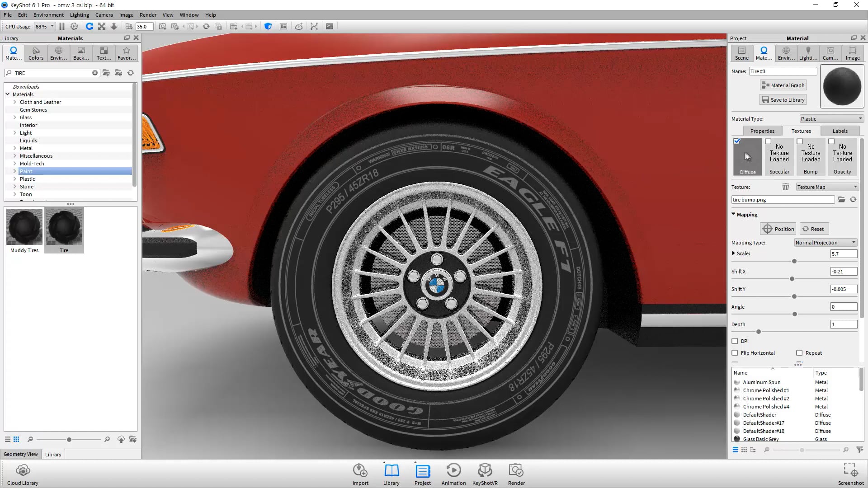This screenshot has height=488, width=868.
Task: Select the Plastic library folder
Action: pos(27,179)
